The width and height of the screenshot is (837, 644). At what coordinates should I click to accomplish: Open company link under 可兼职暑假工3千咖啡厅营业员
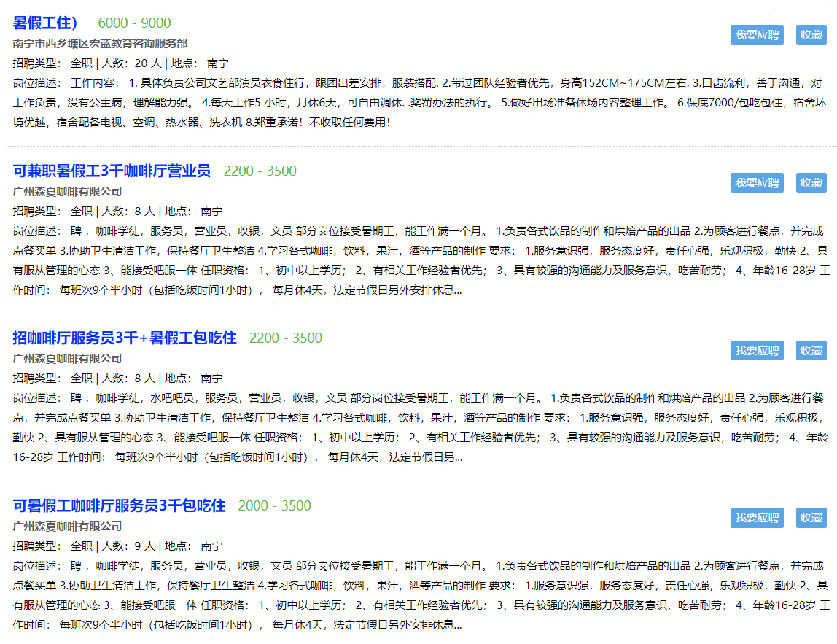tap(67, 192)
